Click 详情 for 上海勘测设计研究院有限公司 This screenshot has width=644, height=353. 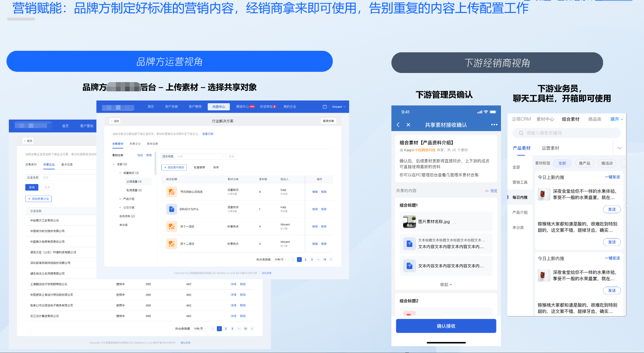tap(233, 284)
